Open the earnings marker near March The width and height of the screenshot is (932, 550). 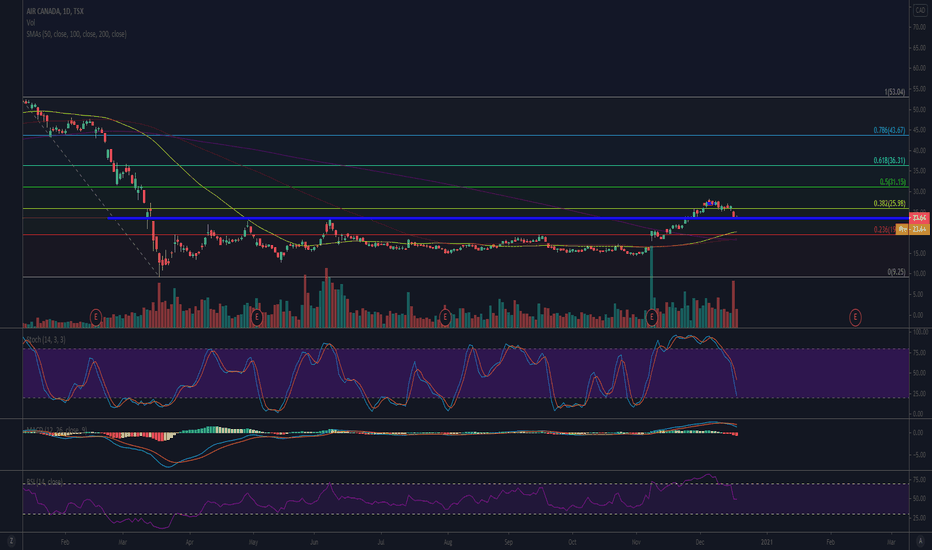96,317
